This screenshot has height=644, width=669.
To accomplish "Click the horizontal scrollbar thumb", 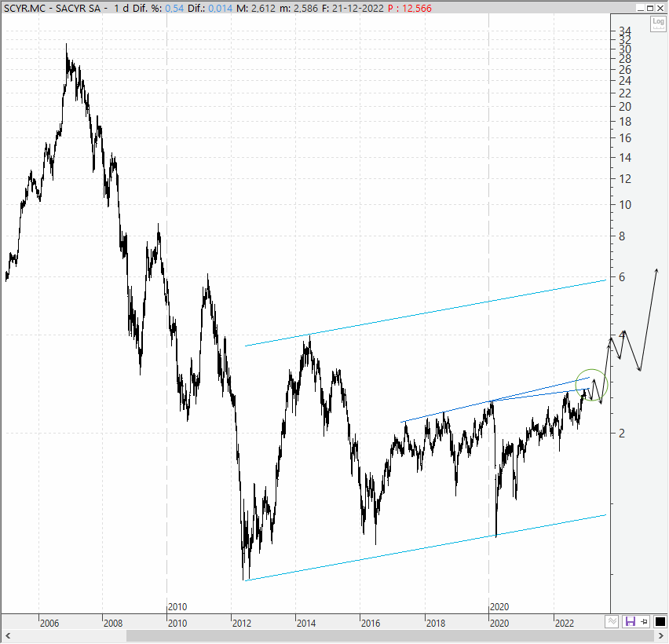I will [390, 636].
